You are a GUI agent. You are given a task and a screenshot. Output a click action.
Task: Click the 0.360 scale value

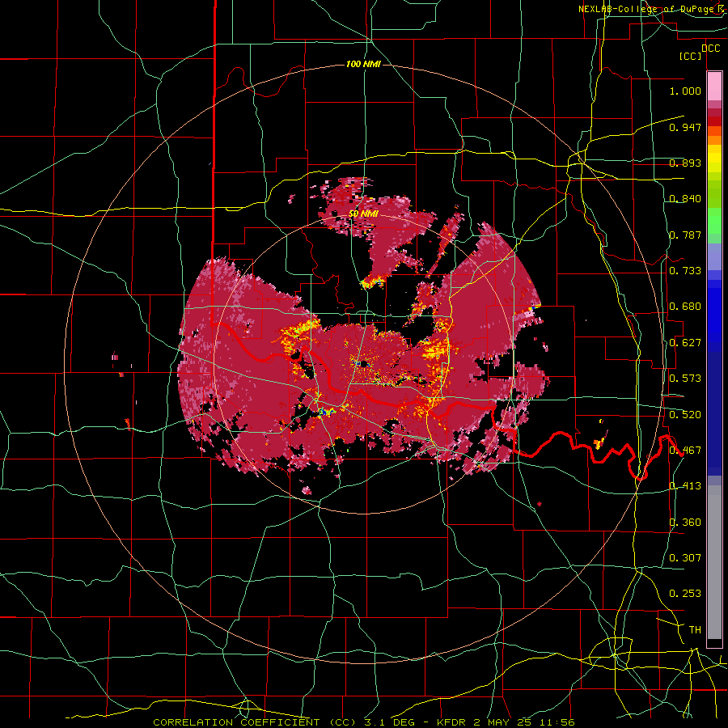(x=685, y=523)
